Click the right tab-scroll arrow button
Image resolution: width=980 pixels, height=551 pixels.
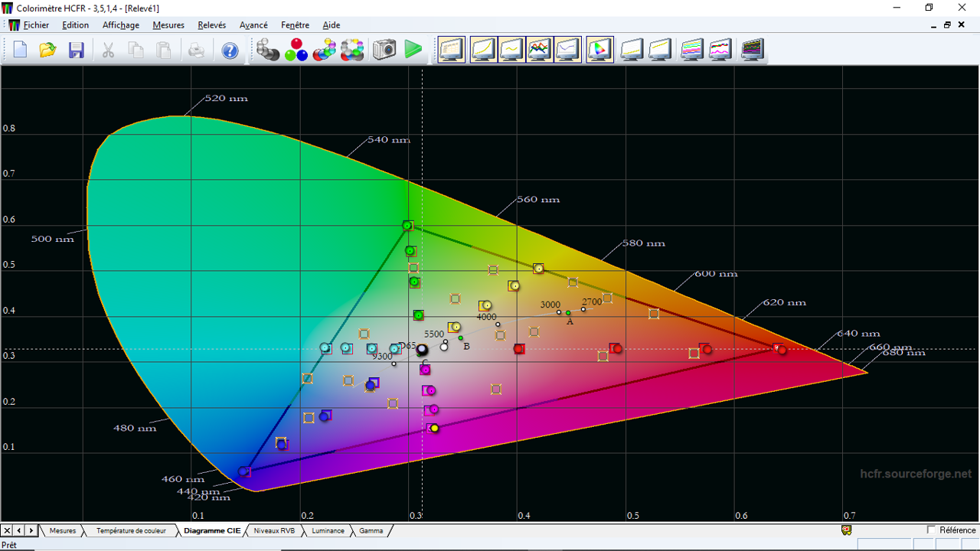pyautogui.click(x=31, y=530)
